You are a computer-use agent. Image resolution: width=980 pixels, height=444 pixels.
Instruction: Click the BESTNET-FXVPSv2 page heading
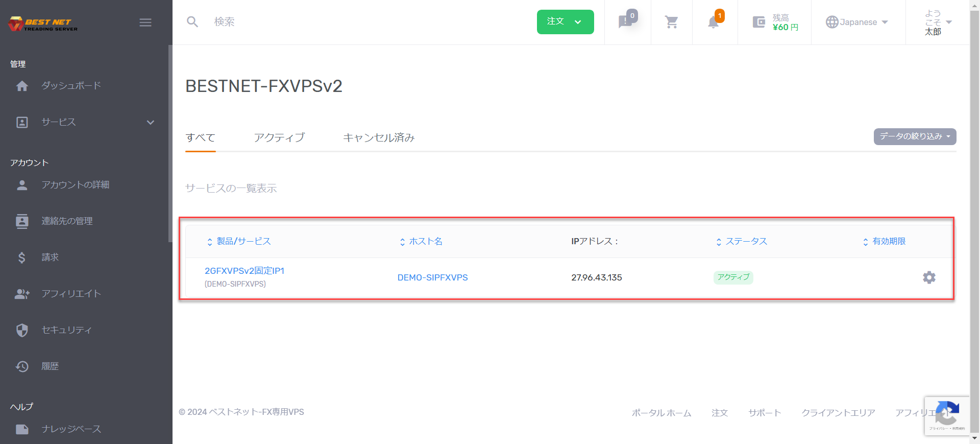coord(264,86)
